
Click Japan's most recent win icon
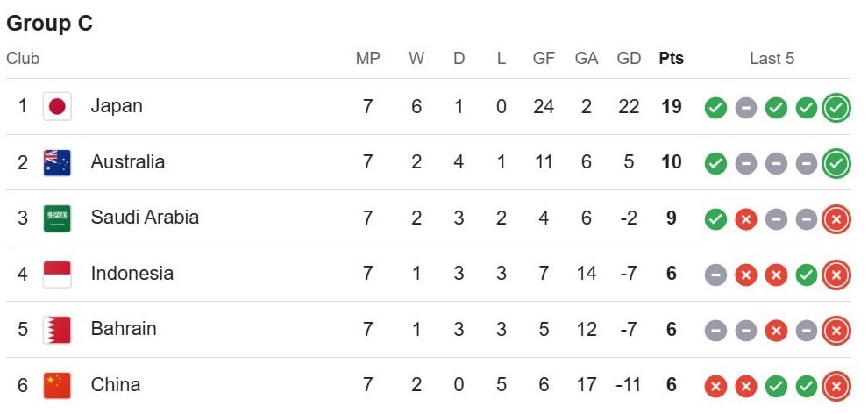pyautogui.click(x=836, y=108)
